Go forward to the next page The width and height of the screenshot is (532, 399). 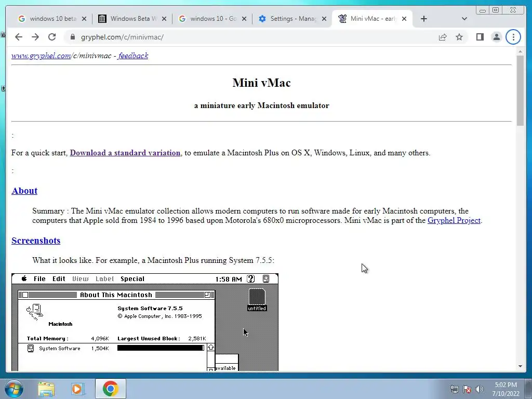click(x=35, y=37)
